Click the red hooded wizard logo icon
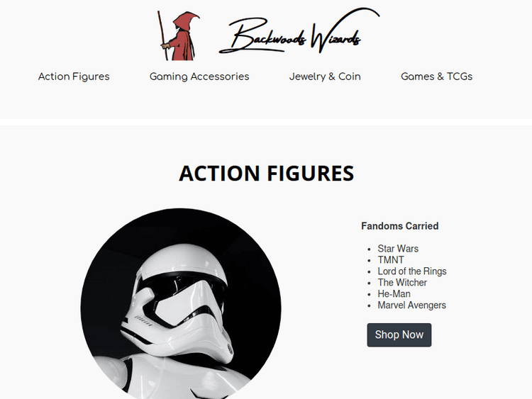 click(x=178, y=35)
